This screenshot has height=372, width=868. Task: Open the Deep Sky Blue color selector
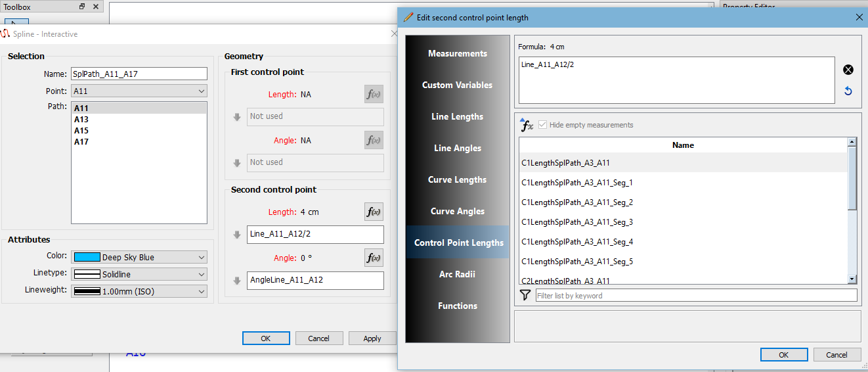[x=139, y=258]
